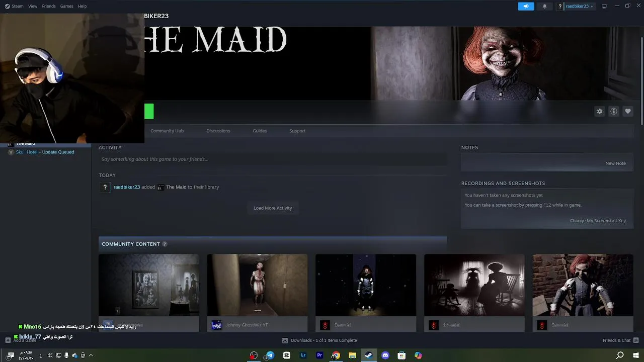644x362 pixels.
Task: Open the Games menu
Action: click(x=66, y=6)
